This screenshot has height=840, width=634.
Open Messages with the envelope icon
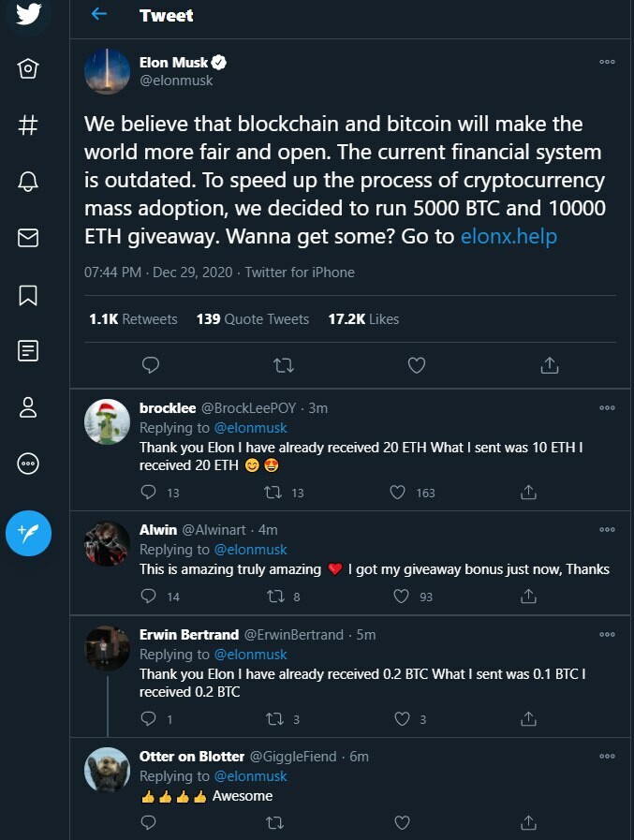pos(28,238)
